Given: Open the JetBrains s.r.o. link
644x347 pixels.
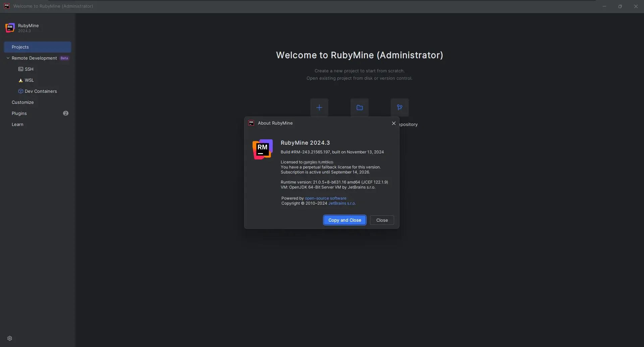Looking at the screenshot, I should pyautogui.click(x=342, y=203).
